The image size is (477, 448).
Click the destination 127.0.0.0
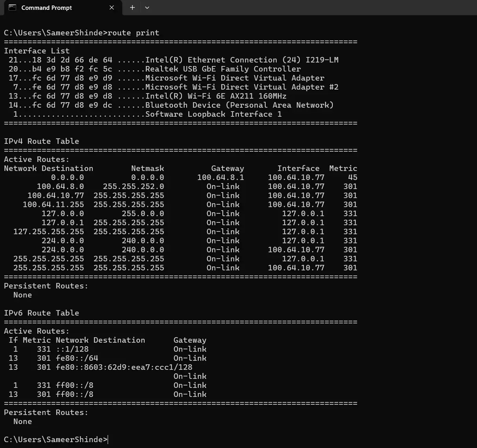(63, 213)
